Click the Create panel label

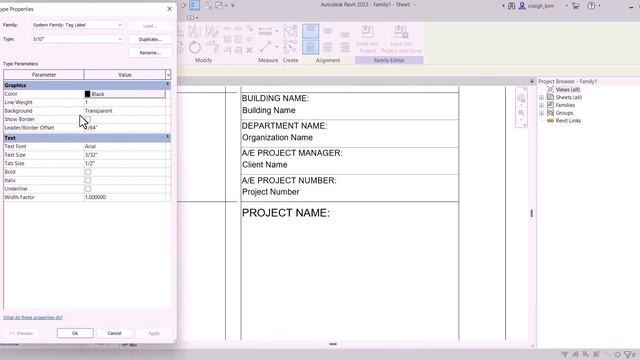290,60
